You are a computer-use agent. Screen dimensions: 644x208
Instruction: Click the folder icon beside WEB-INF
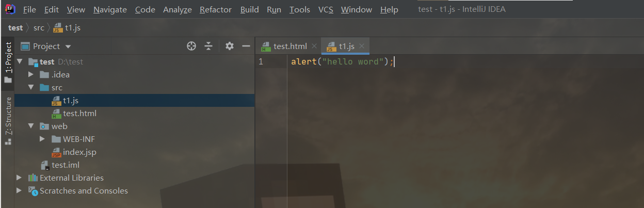[x=56, y=139]
